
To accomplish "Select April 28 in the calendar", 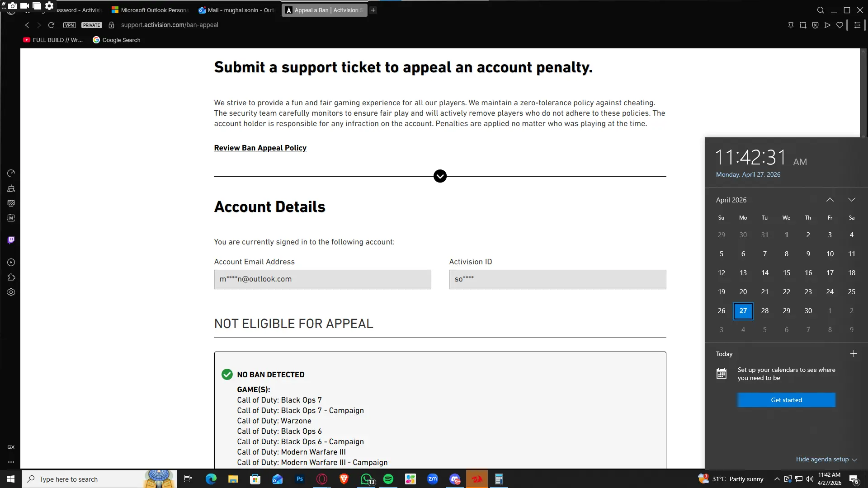I will (x=765, y=311).
